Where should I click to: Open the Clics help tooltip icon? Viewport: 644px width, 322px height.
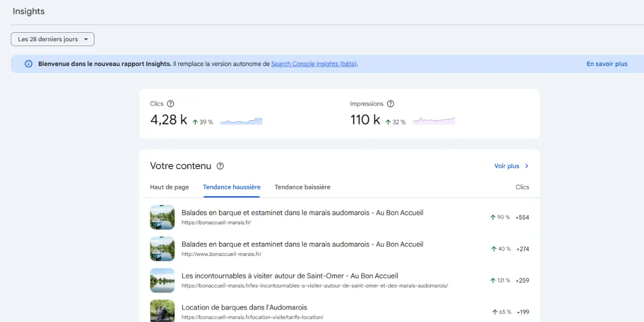coord(171,104)
